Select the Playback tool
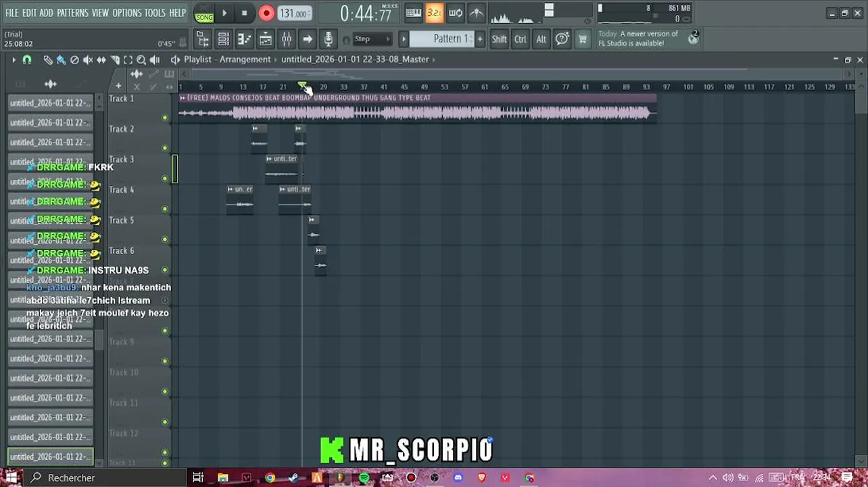This screenshot has width=868, height=487. click(155, 60)
